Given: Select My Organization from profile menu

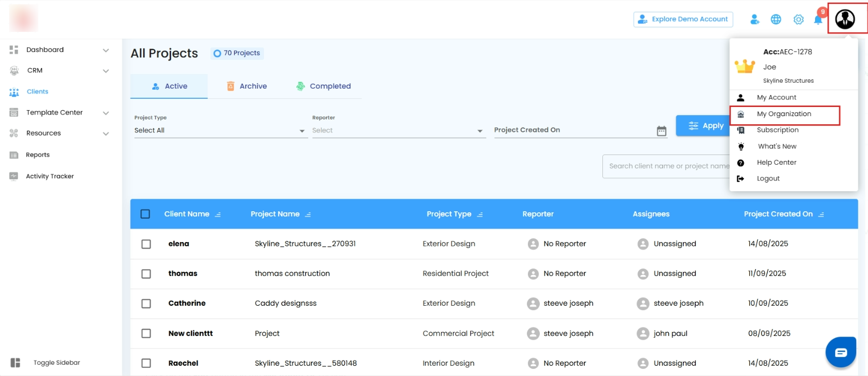Looking at the screenshot, I should pos(784,114).
